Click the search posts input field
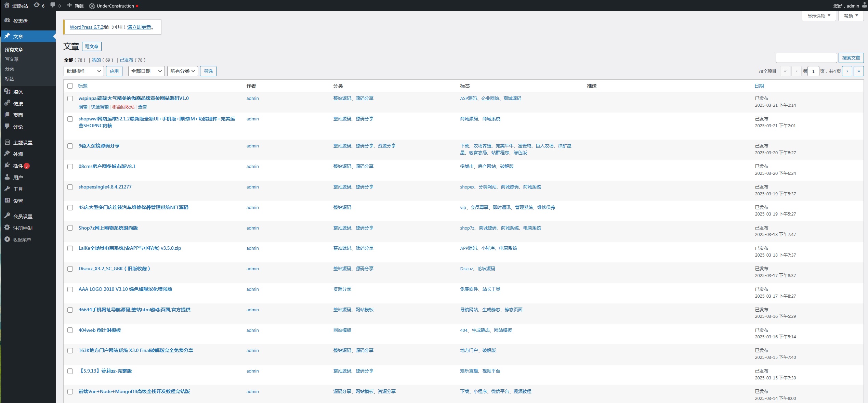This screenshot has height=403, width=868. (806, 58)
